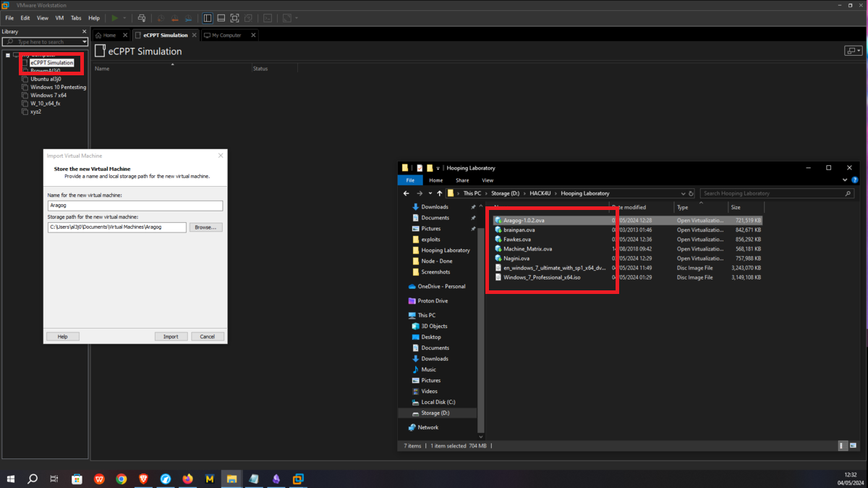Viewport: 868px width, 488px height.
Task: Click the console view toolbar icon
Action: (268, 18)
